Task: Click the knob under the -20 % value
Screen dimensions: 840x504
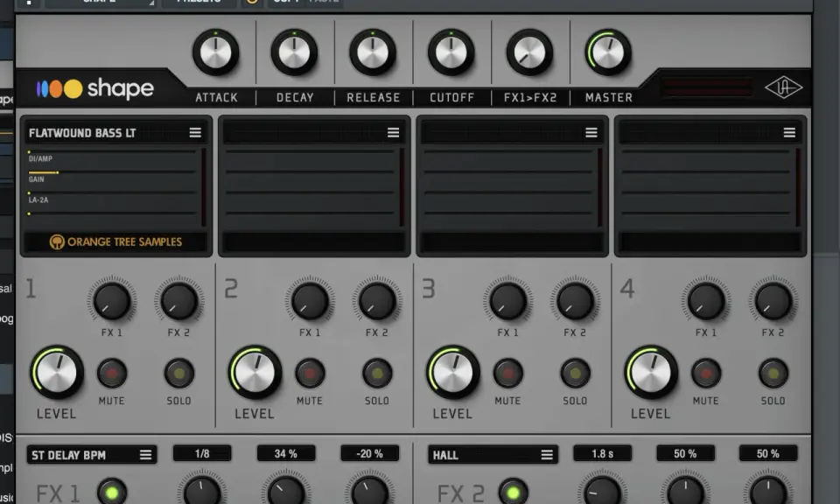Action: 369,491
